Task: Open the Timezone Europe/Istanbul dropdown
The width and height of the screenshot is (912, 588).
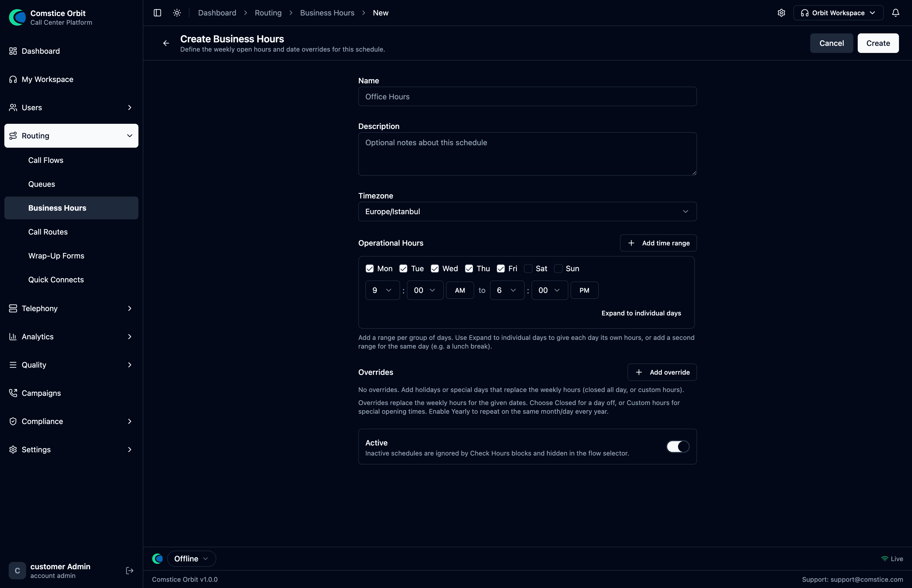Action: coord(527,211)
